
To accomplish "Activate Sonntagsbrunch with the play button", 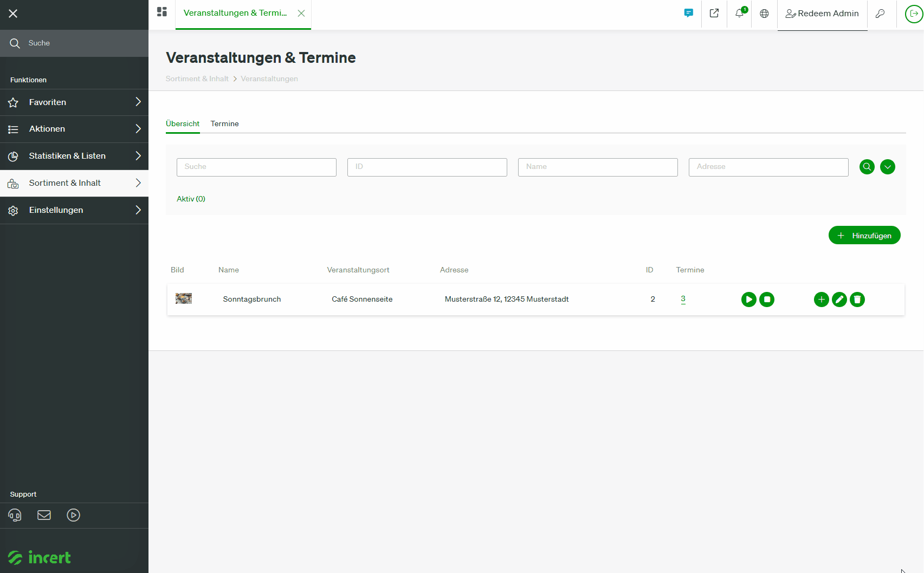I will tap(749, 299).
